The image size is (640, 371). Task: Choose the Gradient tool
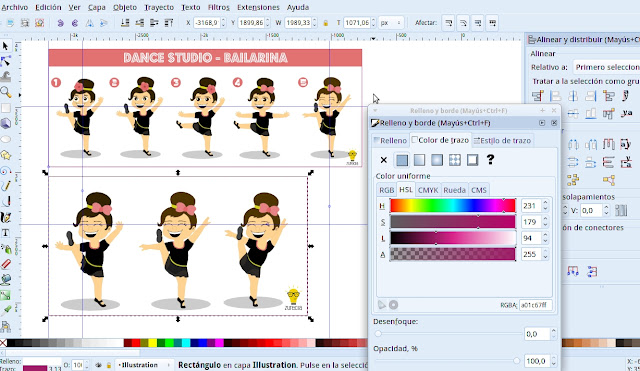5,295
